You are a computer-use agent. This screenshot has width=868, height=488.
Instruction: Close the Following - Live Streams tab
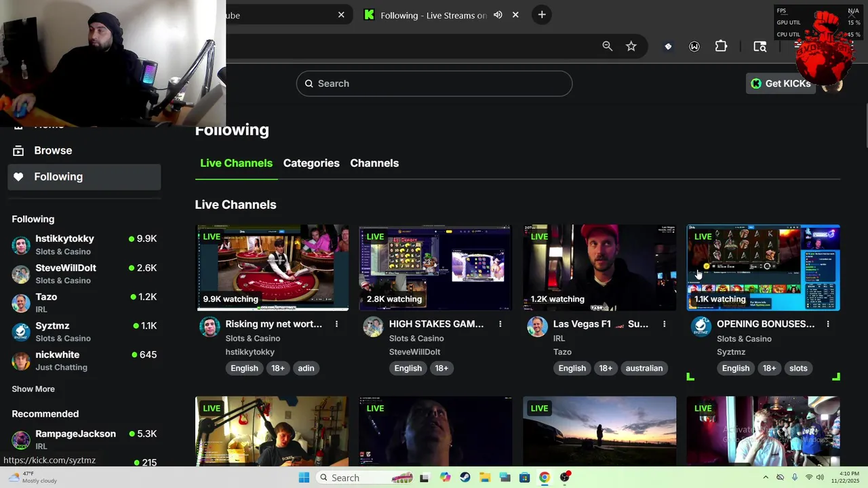pyautogui.click(x=515, y=15)
